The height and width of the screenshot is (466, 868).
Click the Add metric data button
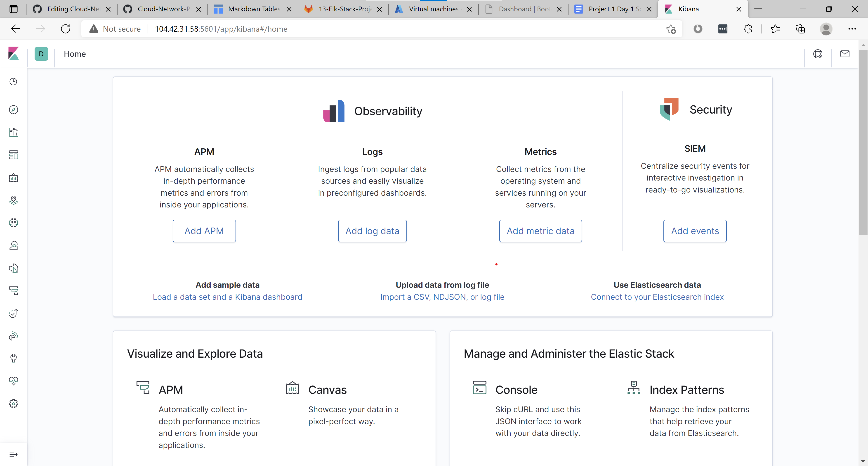coord(540,231)
